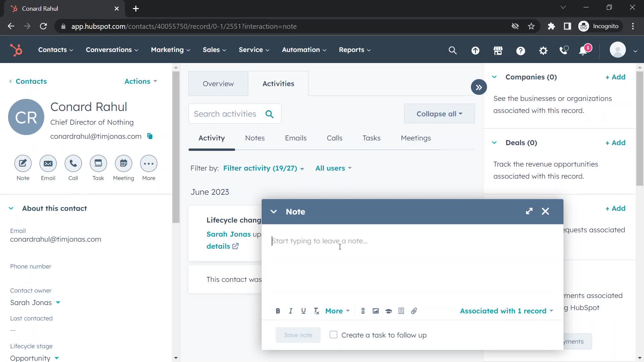Switch to the Notes tab
The height and width of the screenshot is (362, 644).
click(255, 137)
